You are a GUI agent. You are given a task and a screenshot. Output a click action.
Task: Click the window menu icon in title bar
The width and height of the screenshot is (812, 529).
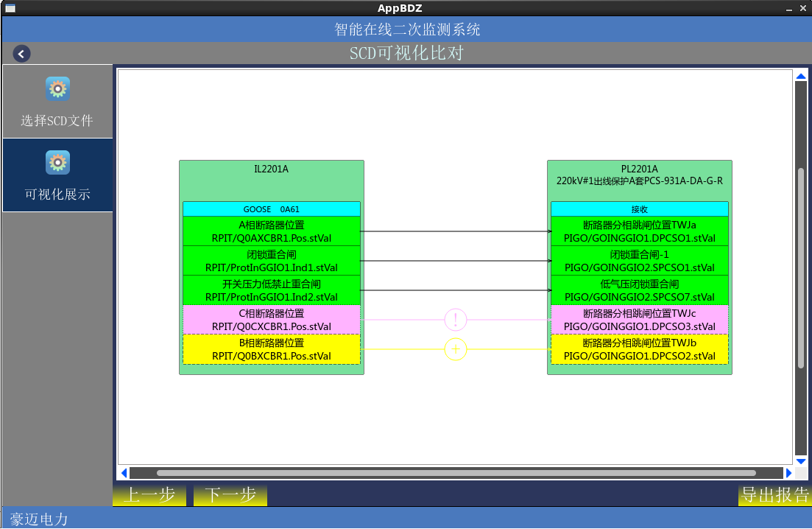[10, 7]
